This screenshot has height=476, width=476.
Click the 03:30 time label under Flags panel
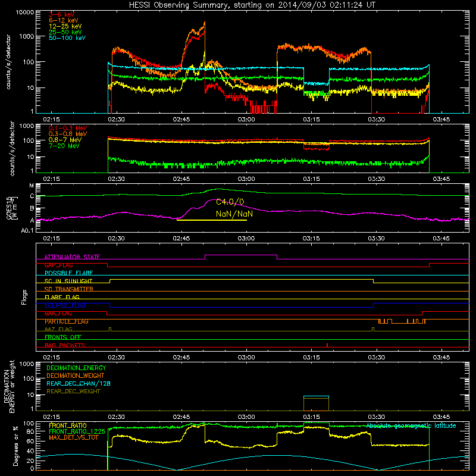click(x=377, y=358)
